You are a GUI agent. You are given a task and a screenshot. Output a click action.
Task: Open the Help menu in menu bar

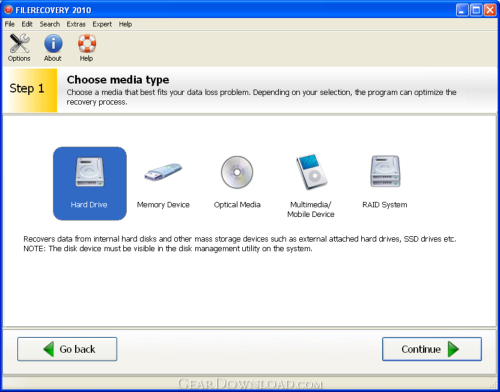pos(125,24)
